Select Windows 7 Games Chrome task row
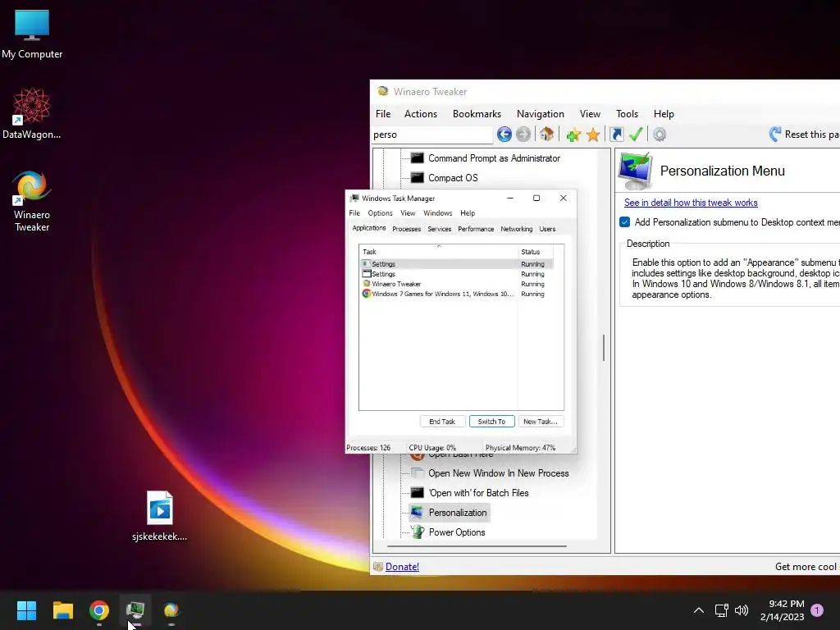Viewport: 840px width, 630px height. click(x=456, y=294)
